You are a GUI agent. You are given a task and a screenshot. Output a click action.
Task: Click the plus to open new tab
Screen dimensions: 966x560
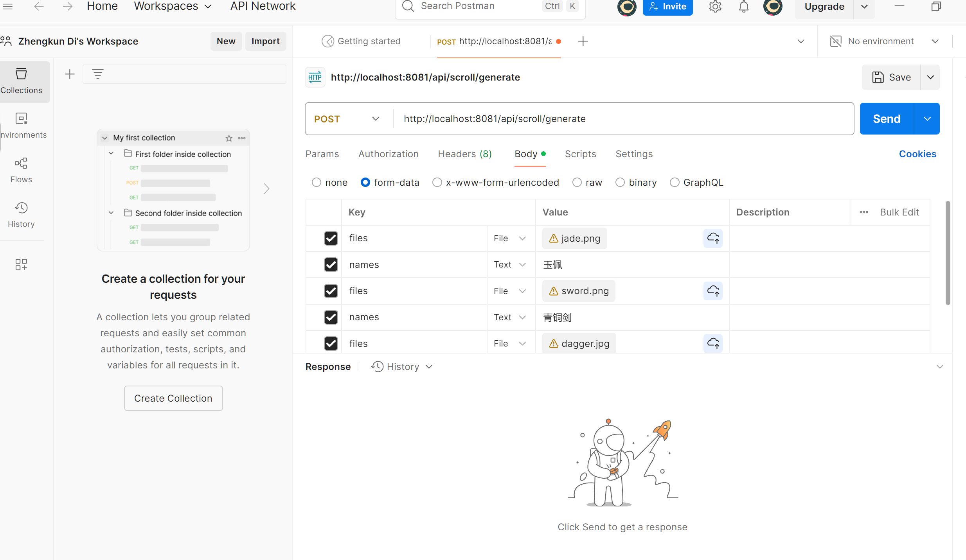pyautogui.click(x=583, y=41)
